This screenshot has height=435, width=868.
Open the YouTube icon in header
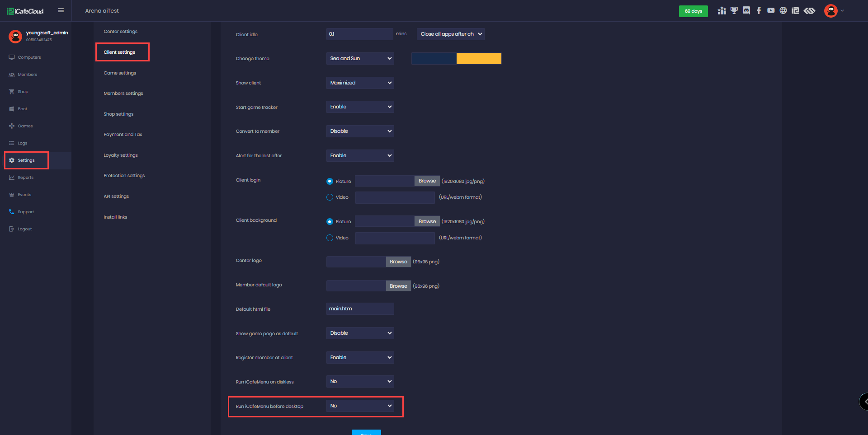771,11
